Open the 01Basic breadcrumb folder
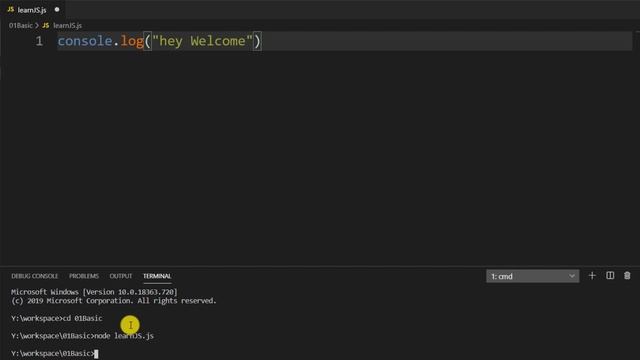640x360 pixels. pos(20,25)
